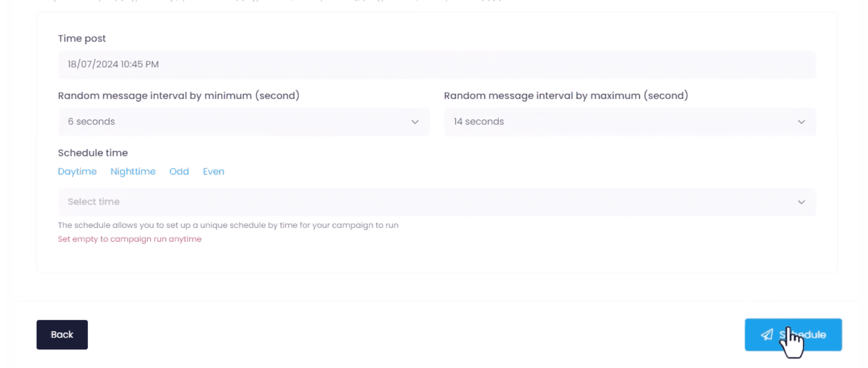Click the maximum random interval label
Viewport: 868px width, 368px height.
[566, 96]
